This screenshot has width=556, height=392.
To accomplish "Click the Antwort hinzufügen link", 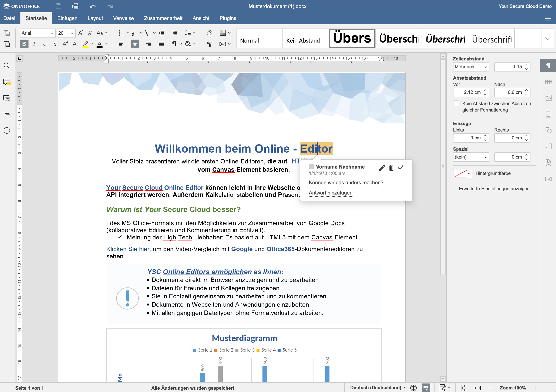I will 330,193.
